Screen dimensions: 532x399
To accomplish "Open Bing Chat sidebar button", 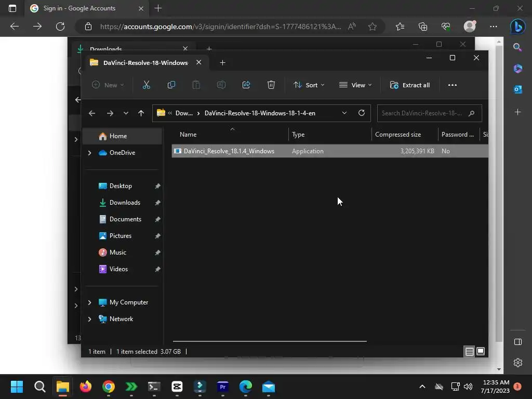I will point(518,26).
